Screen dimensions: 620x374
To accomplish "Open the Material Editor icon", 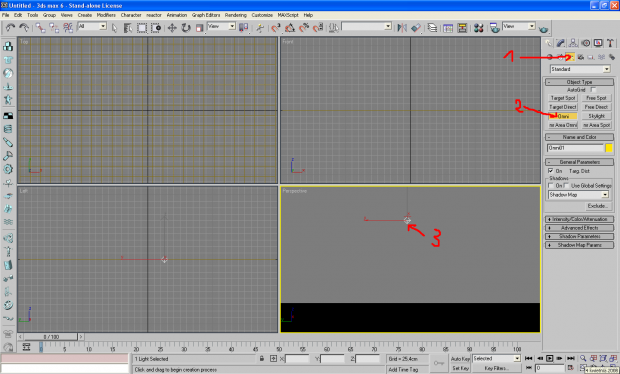I will tap(478, 28).
